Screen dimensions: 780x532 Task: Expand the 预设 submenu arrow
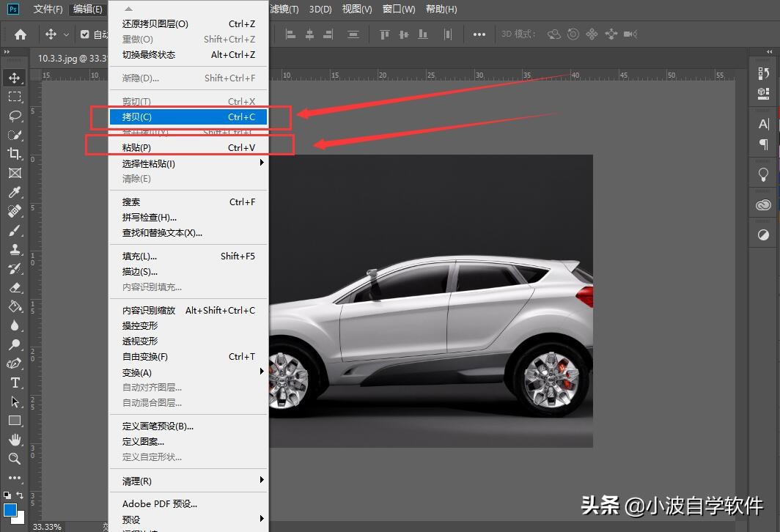[262, 519]
